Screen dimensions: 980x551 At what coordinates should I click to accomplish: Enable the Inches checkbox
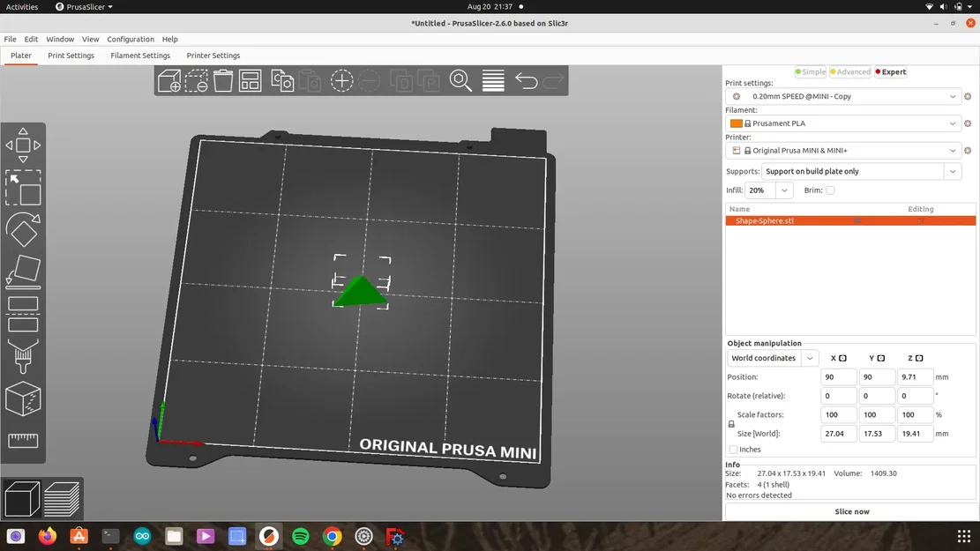[x=733, y=450]
